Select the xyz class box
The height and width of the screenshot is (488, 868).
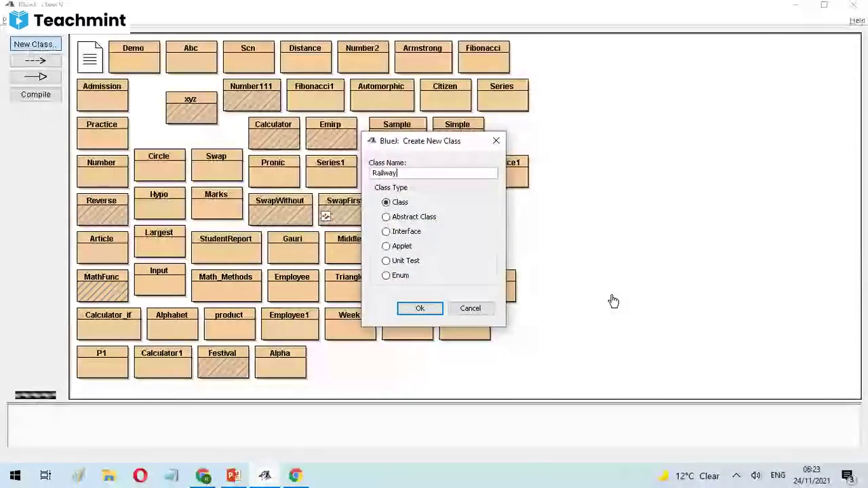191,108
